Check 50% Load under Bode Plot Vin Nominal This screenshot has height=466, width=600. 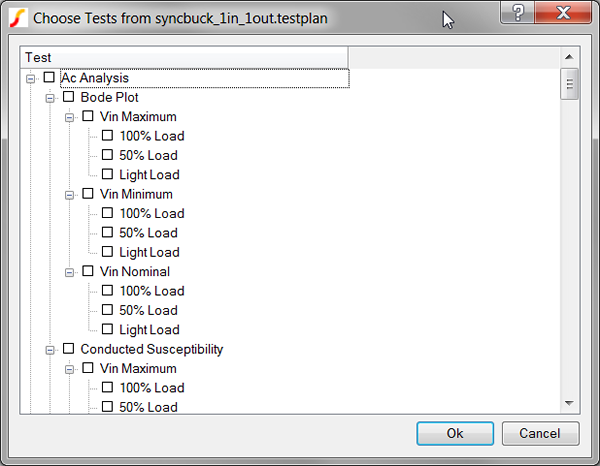(108, 310)
